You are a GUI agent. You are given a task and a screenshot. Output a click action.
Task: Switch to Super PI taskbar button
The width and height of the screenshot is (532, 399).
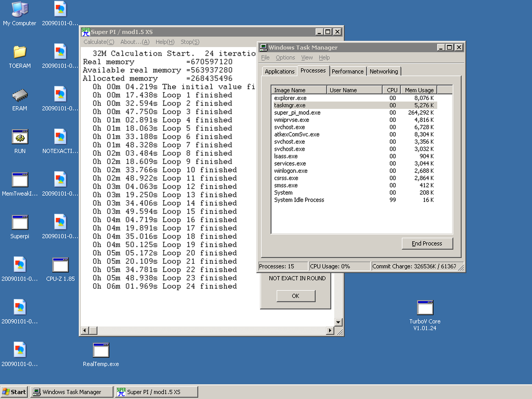[157, 392]
